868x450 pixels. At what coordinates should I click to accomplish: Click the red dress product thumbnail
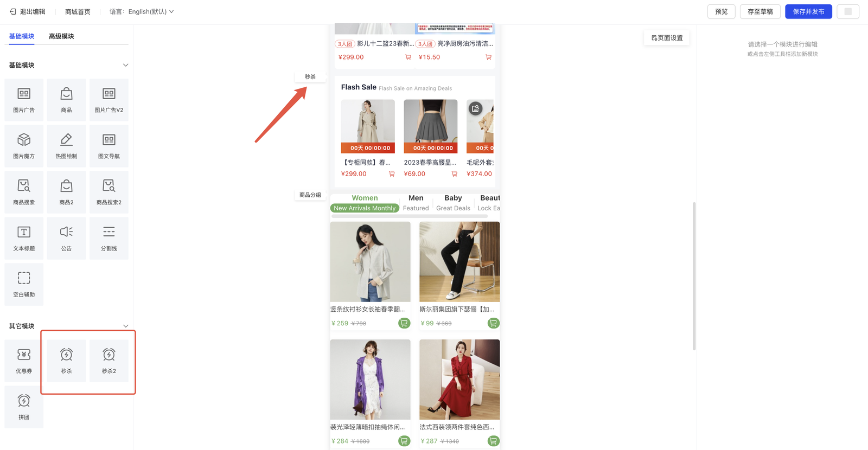(459, 379)
